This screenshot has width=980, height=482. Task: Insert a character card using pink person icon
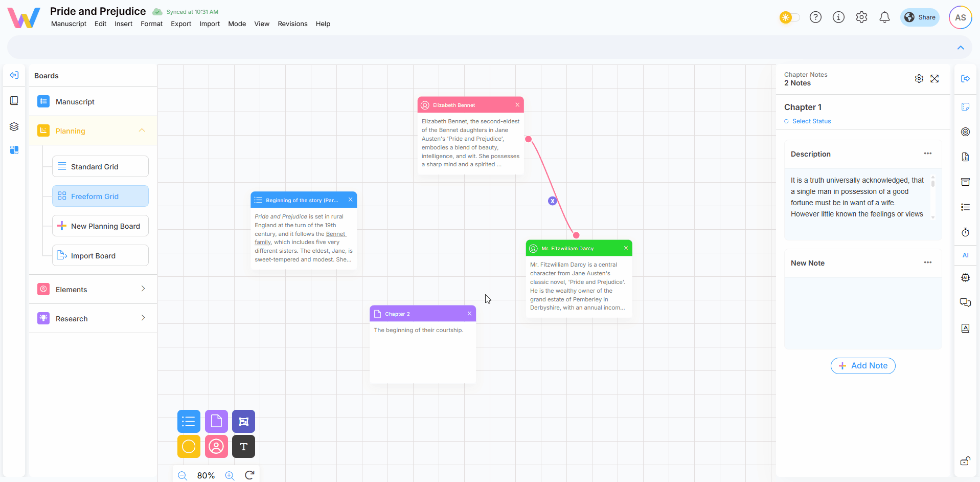(x=216, y=447)
